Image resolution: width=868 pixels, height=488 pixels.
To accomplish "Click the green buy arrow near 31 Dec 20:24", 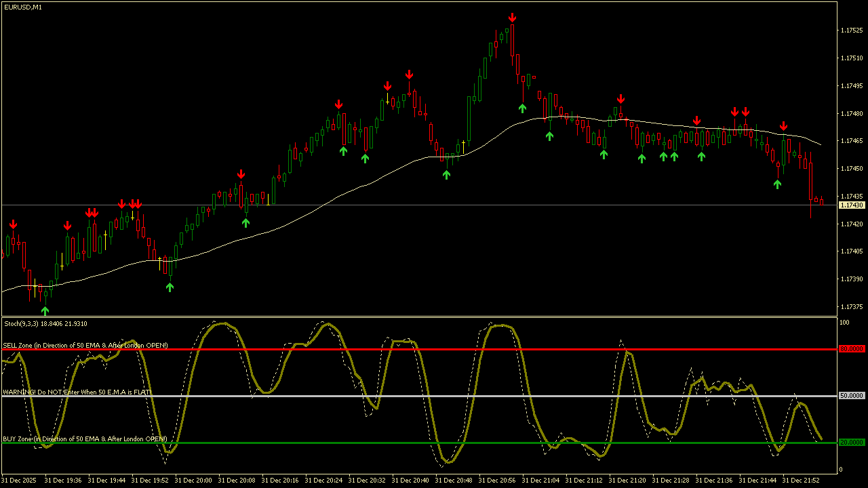I will click(342, 150).
